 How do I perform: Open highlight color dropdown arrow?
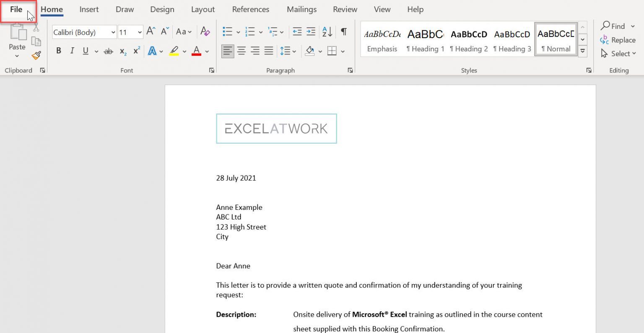pos(184,52)
